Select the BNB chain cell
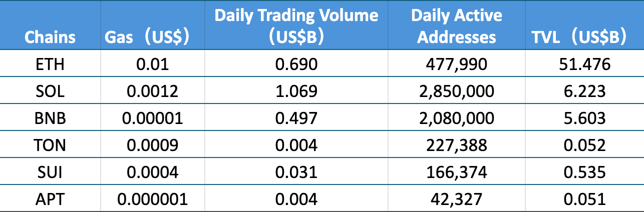Screen dimensions: 644x212 pos(50,118)
